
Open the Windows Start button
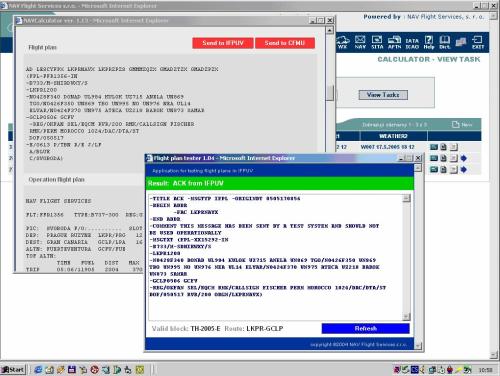[x=13, y=370]
